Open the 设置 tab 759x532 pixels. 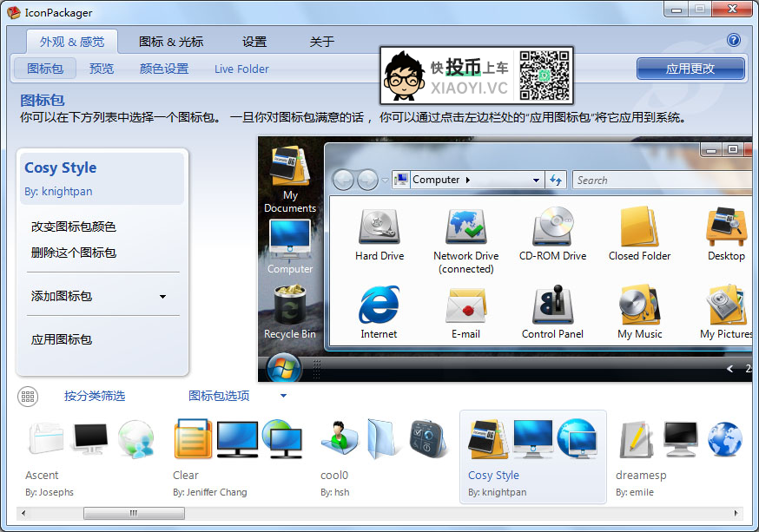pyautogui.click(x=254, y=42)
